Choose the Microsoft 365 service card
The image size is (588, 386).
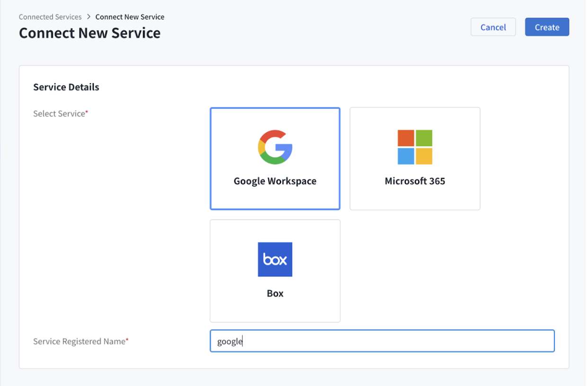point(415,158)
